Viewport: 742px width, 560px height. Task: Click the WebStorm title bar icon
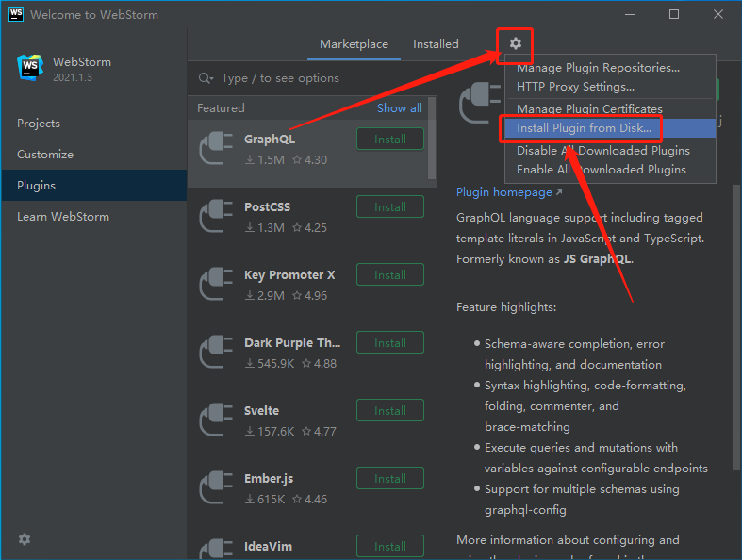16,14
